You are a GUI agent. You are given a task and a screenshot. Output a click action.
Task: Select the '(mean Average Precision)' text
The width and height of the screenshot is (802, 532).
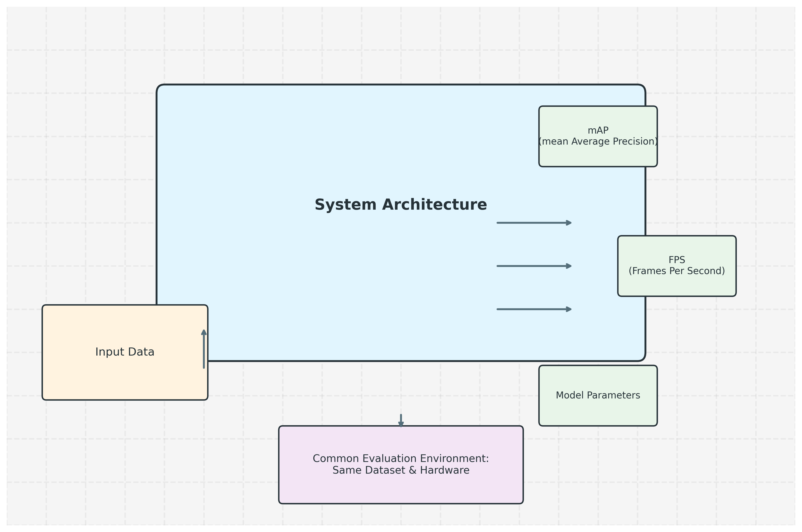598,141
